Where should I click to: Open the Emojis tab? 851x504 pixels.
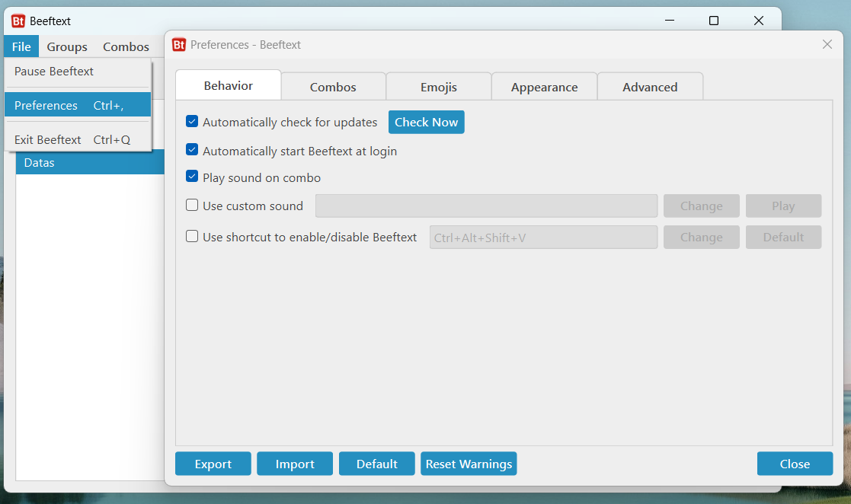point(439,87)
